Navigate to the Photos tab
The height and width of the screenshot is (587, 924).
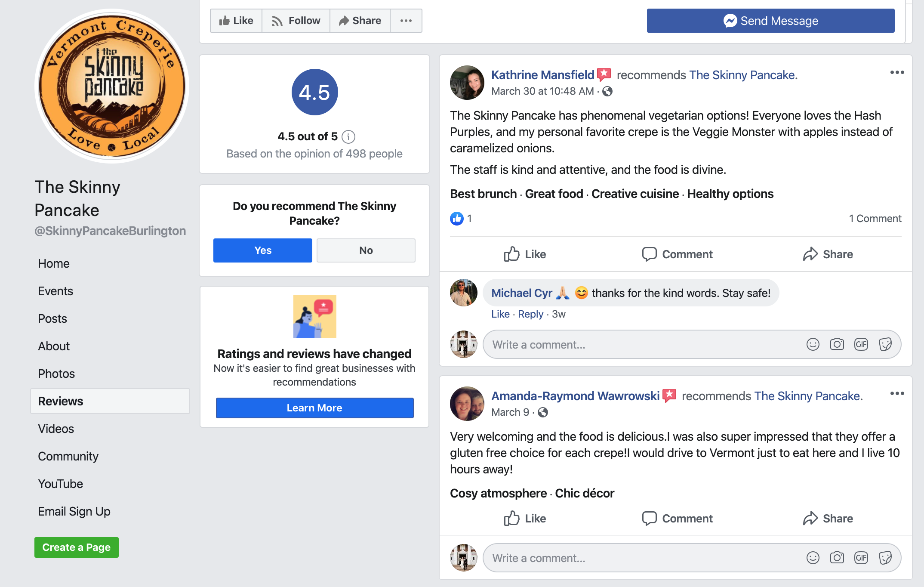click(x=56, y=374)
